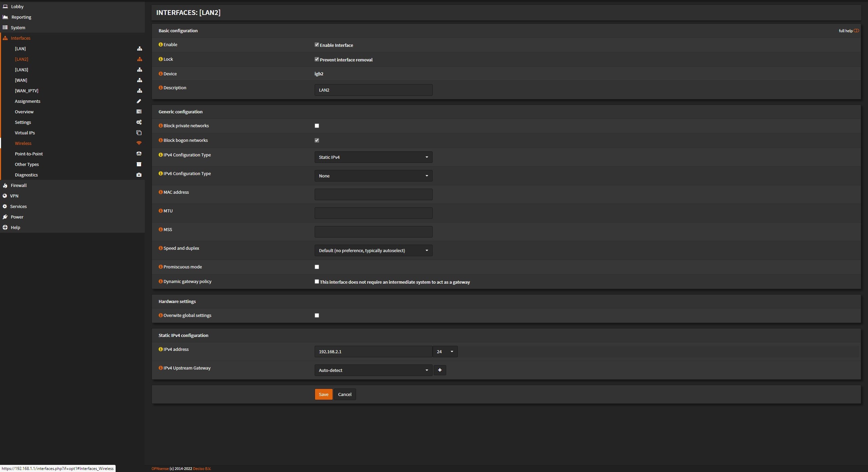Save the interface configuration
The width and height of the screenshot is (868, 472).
323,394
